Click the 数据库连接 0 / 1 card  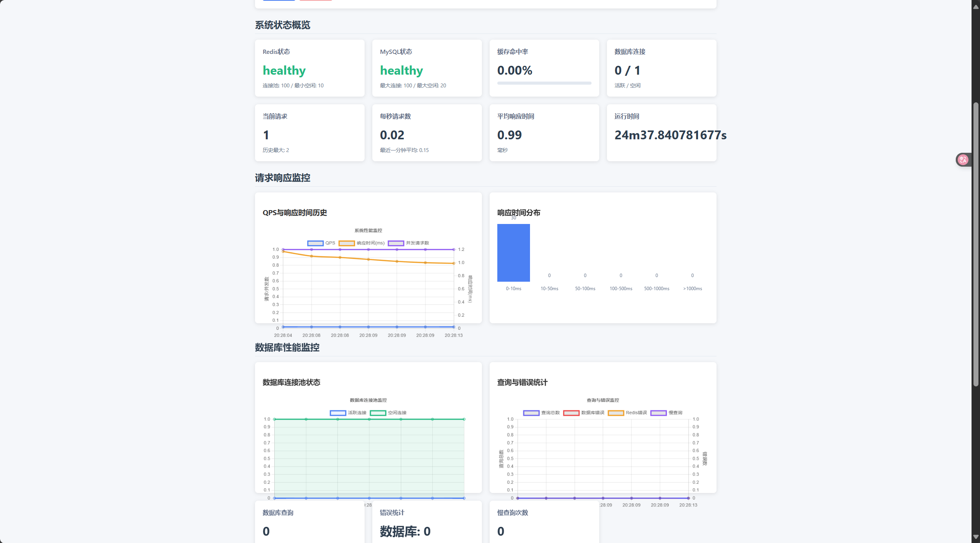662,68
